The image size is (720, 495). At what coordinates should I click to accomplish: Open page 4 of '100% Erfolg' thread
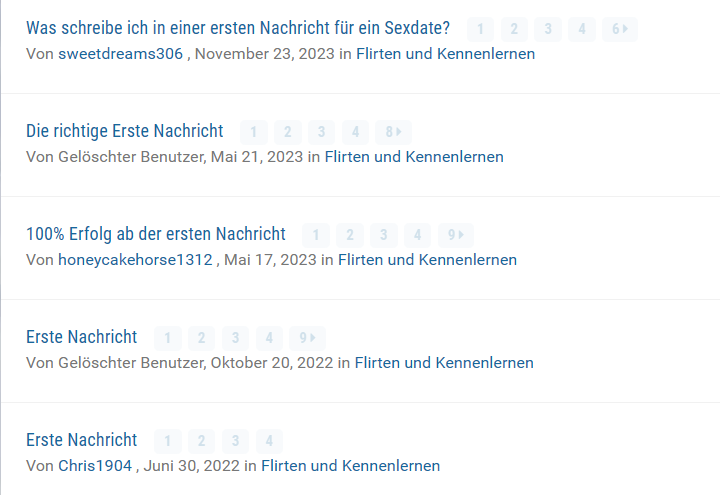pyautogui.click(x=417, y=235)
